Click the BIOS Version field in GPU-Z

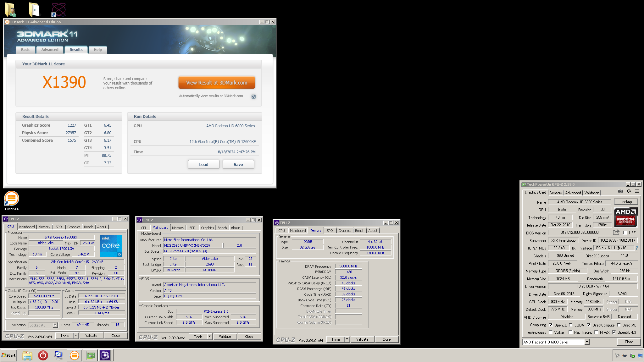(x=580, y=233)
